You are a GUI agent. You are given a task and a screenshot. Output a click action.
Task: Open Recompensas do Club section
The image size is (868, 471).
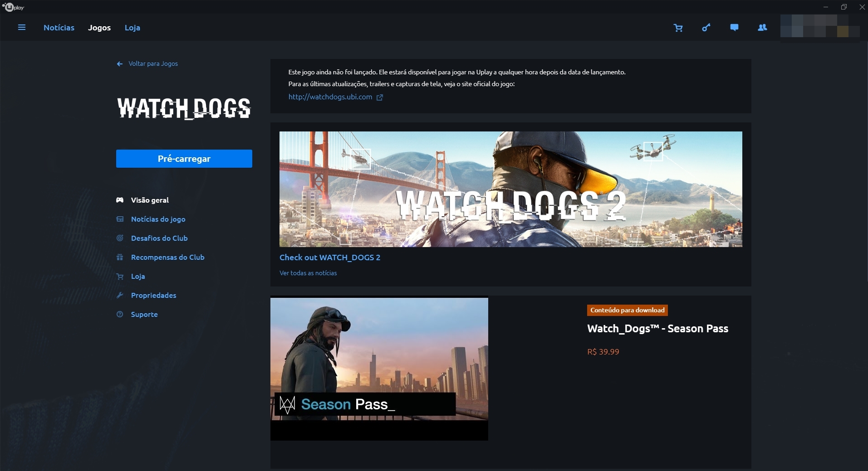pyautogui.click(x=168, y=257)
